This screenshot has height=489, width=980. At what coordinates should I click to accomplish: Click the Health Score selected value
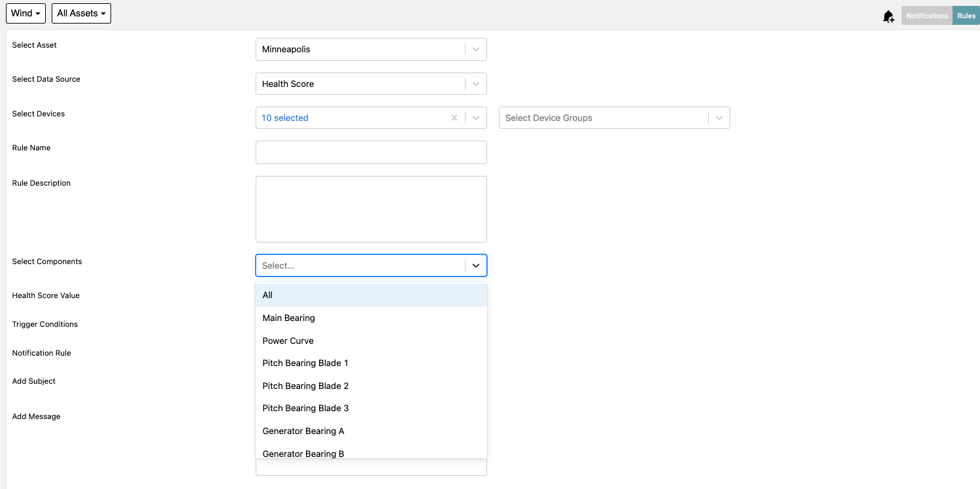pos(288,84)
